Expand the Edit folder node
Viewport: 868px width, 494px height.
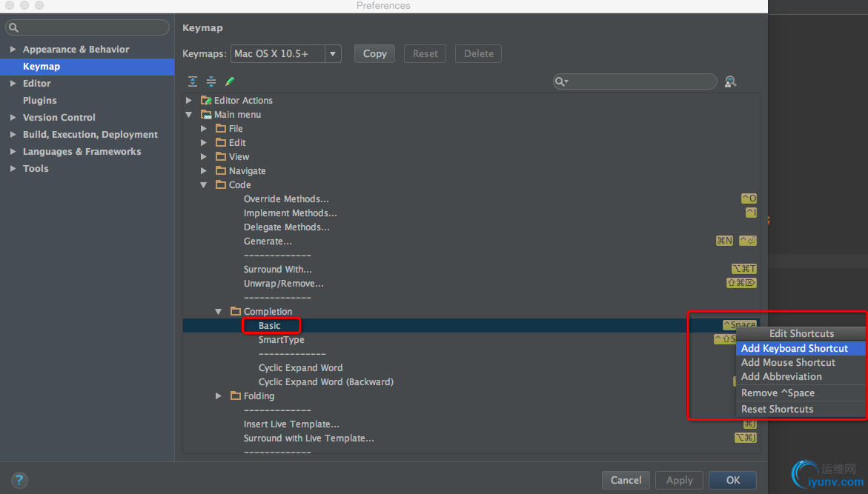click(204, 142)
